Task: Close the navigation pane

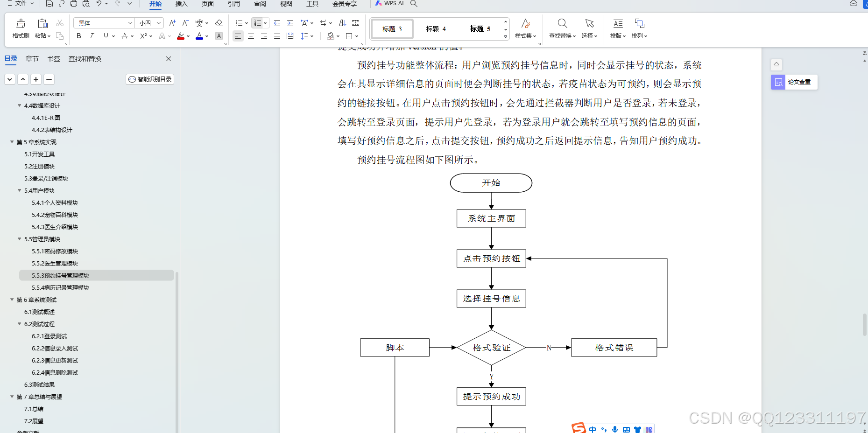Action: pyautogui.click(x=169, y=59)
